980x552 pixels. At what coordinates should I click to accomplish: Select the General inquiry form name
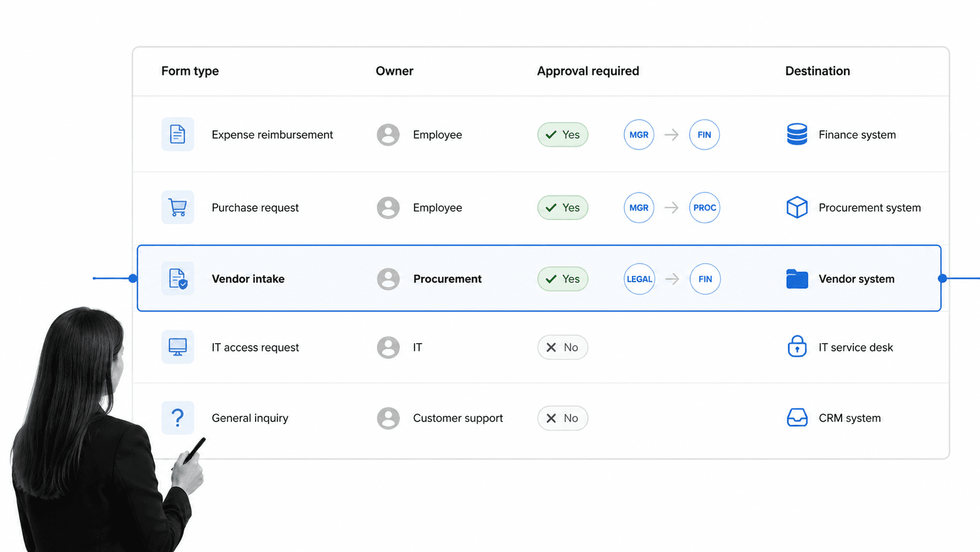[250, 418]
